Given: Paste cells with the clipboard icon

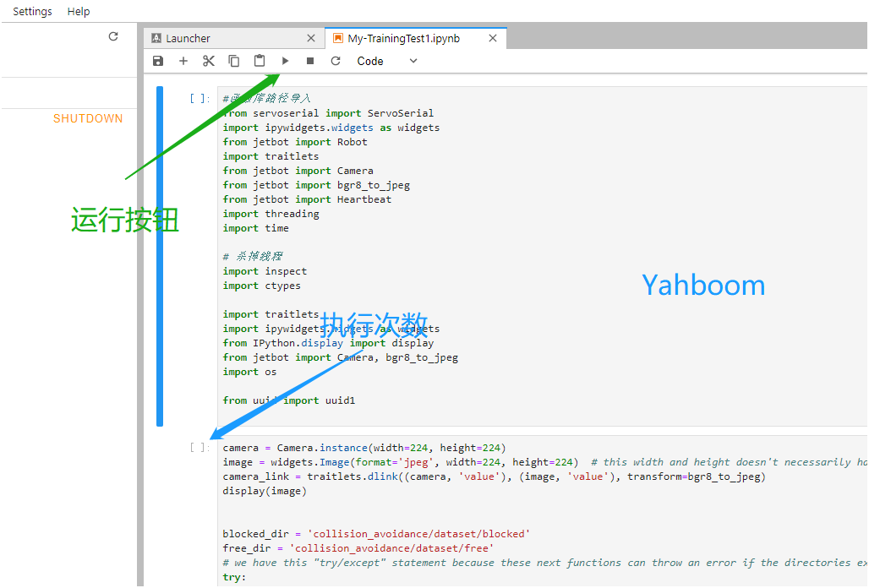Looking at the screenshot, I should tap(260, 61).
